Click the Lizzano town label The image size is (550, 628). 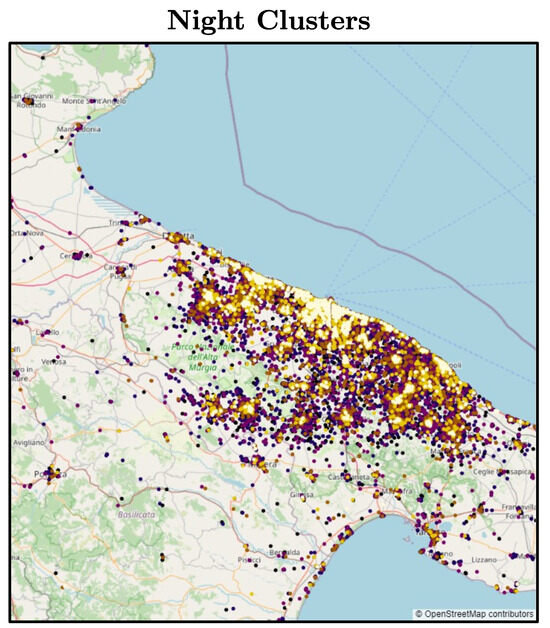click(484, 560)
